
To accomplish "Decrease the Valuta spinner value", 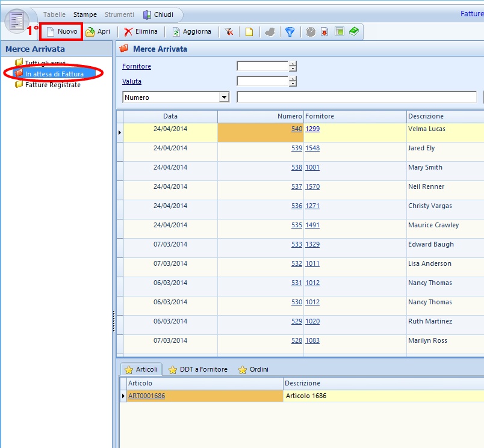I will point(293,84).
